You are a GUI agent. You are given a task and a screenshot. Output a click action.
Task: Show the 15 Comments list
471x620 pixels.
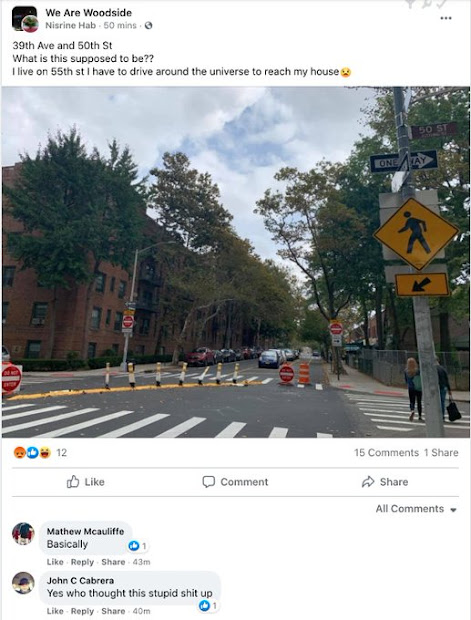[x=386, y=453]
